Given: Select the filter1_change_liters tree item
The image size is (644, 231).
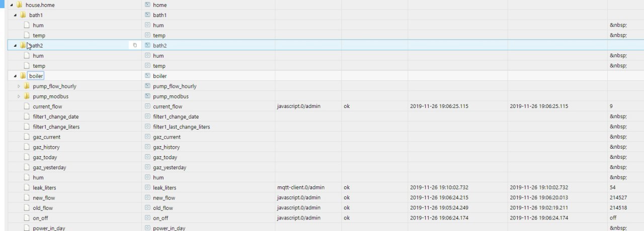Looking at the screenshot, I should point(56,127).
